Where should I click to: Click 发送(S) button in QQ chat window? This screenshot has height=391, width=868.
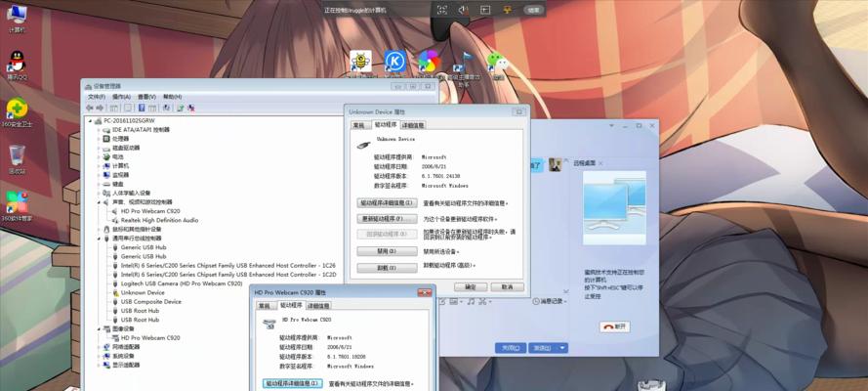[x=543, y=348]
